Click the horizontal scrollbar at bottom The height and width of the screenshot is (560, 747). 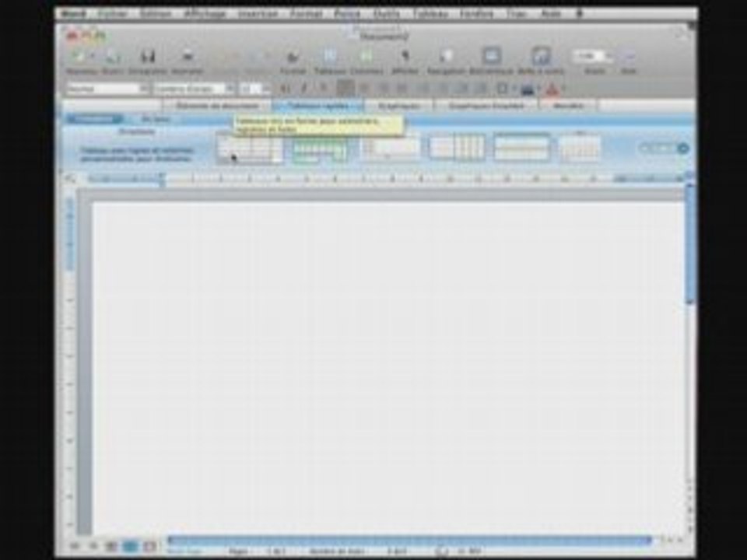[x=410, y=540]
